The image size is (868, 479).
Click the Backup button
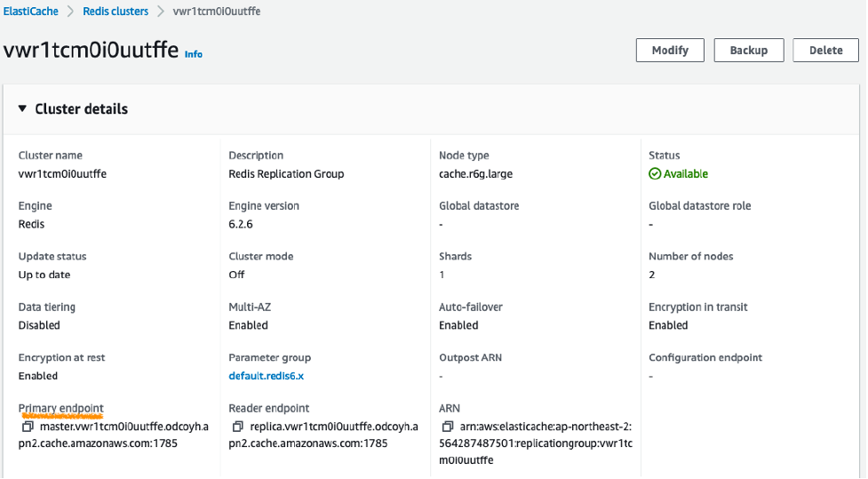pos(748,51)
